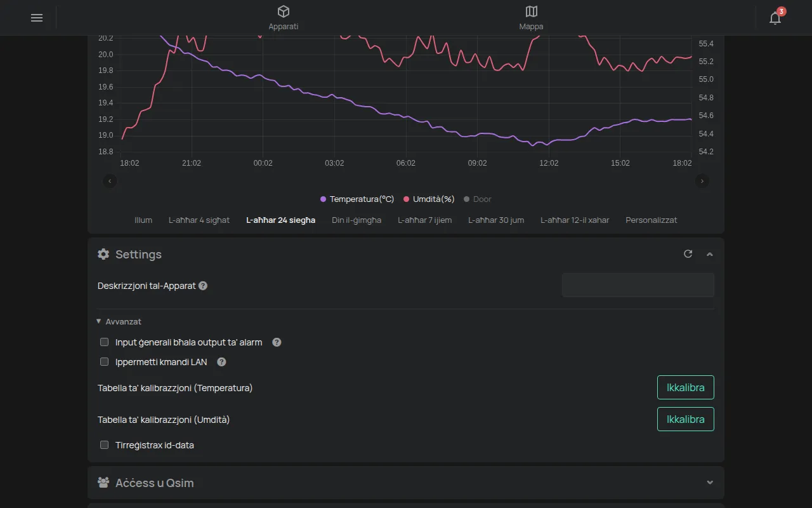Screen dimensions: 812x508
Task: Click the 12:02 label on chart axis
Action: click(549, 163)
